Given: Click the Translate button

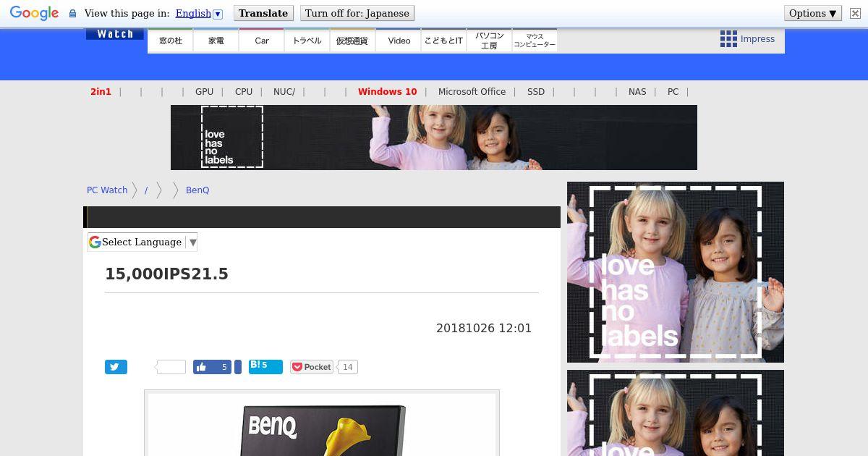Looking at the screenshot, I should click(x=263, y=13).
